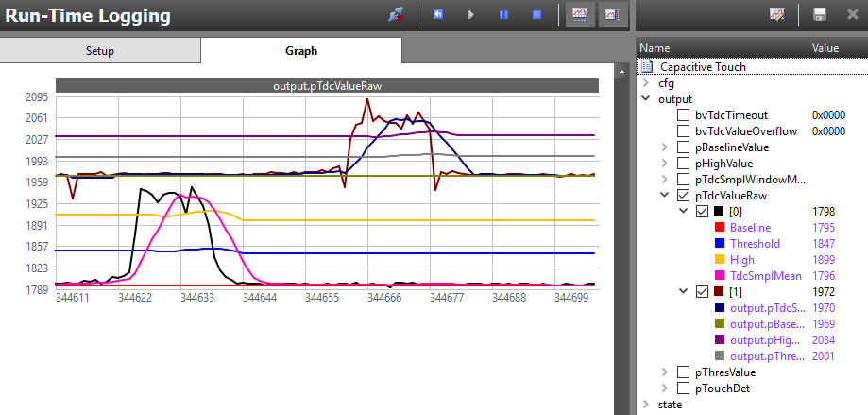Click the red Baseline color swatch

[x=720, y=228]
